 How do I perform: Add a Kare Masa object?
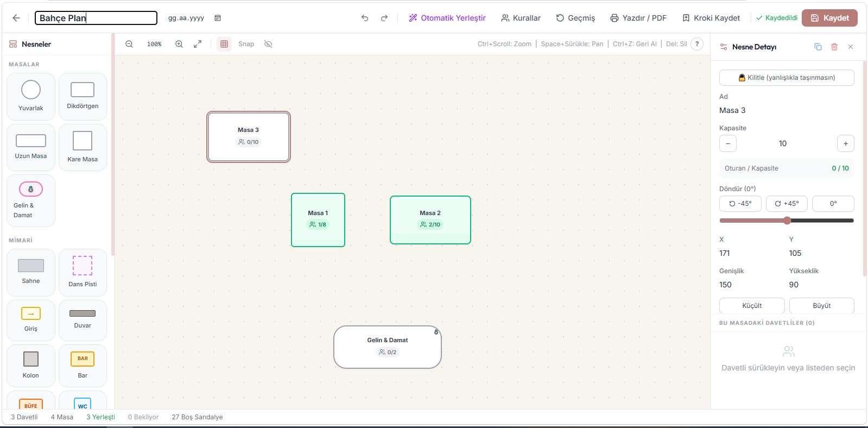point(83,147)
